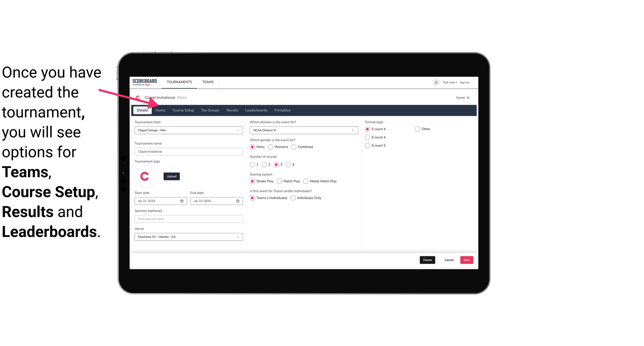Click the Delete tournament button icon

click(x=427, y=260)
